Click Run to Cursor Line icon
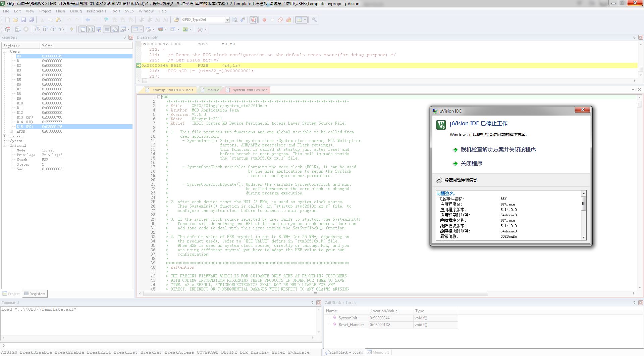This screenshot has width=644, height=356. tap(61, 29)
